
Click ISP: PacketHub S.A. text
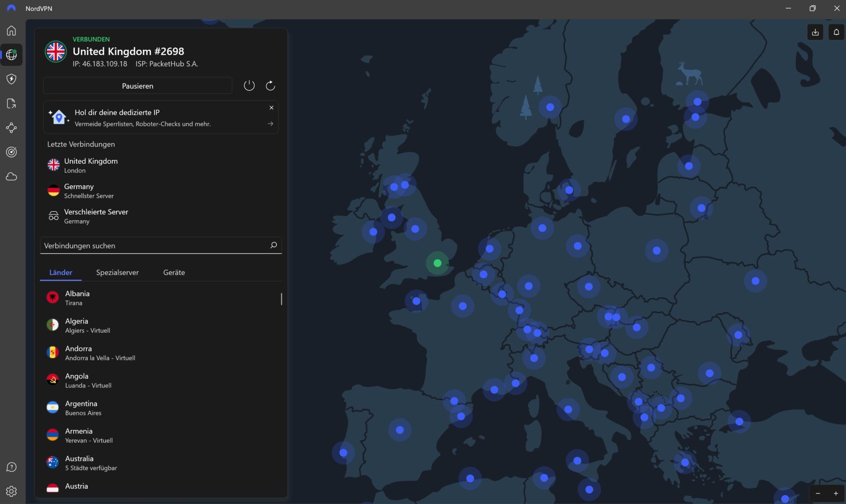167,64
